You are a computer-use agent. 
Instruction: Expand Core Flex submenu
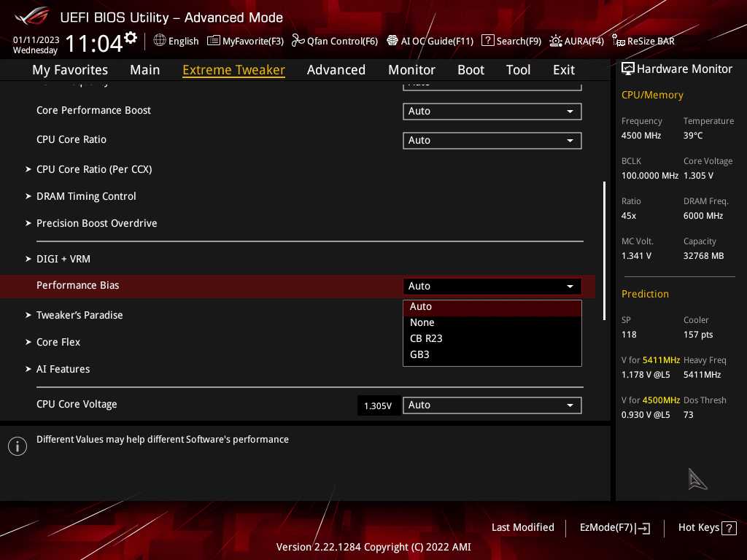(x=58, y=343)
